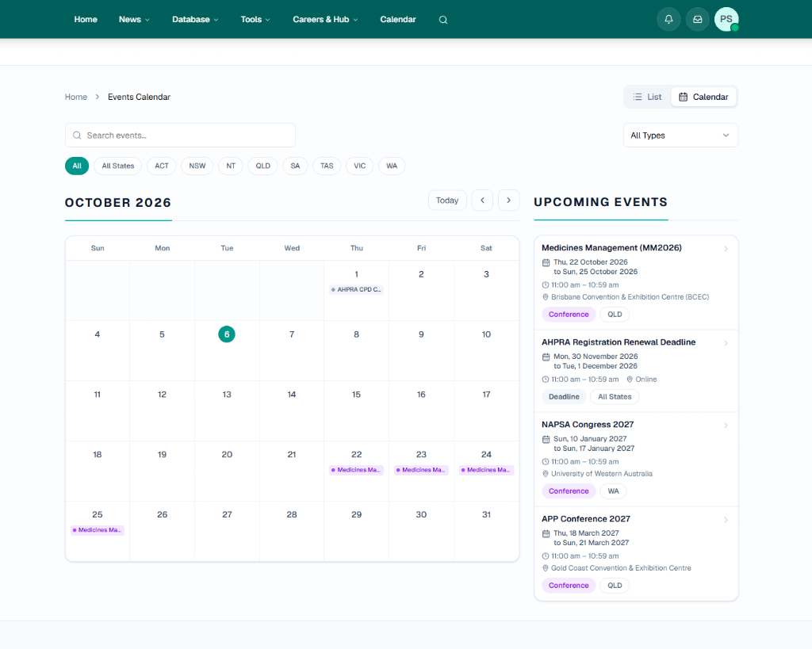Open Medicines Ma.. event on October 23
The width and height of the screenshot is (812, 649).
pos(421,470)
